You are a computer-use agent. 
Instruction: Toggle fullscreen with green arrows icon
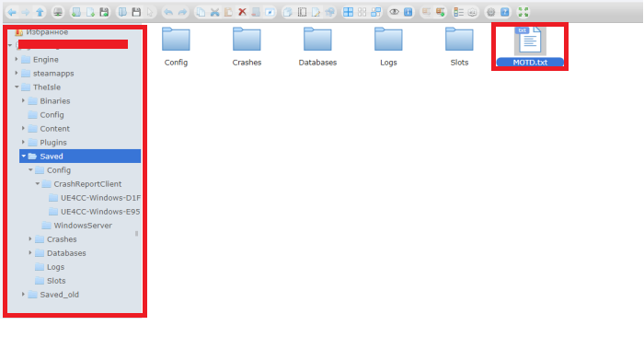click(523, 12)
